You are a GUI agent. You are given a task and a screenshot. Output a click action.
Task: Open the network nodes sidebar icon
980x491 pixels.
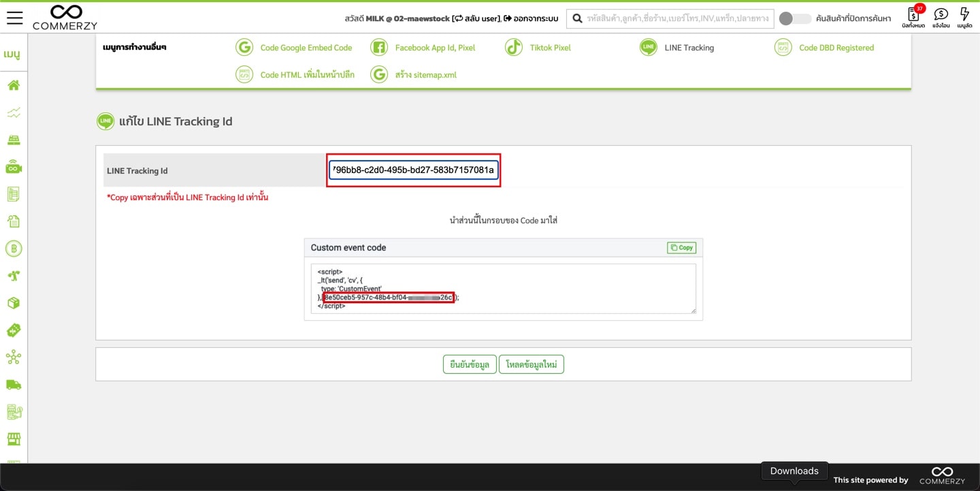(x=14, y=358)
